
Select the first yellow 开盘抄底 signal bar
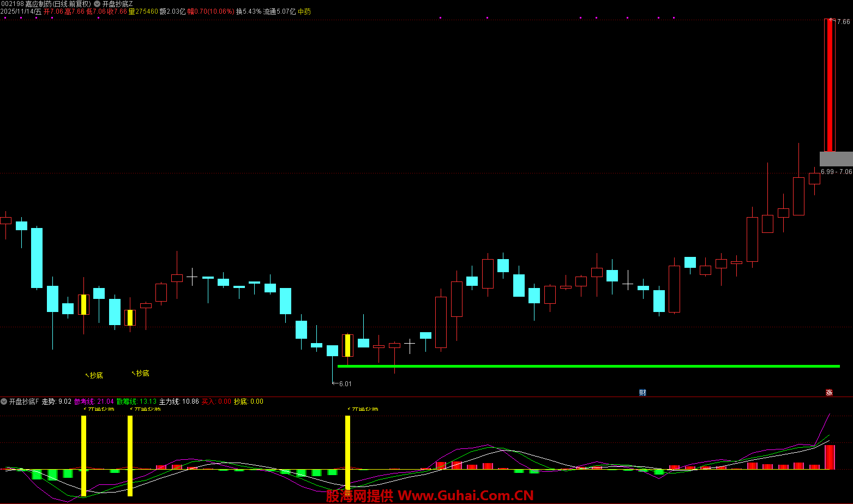(83, 455)
